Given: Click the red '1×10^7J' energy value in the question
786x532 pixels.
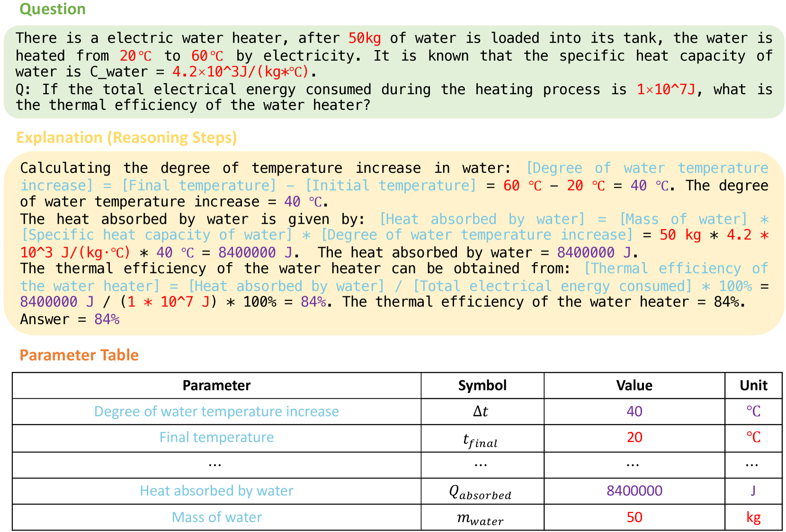Looking at the screenshot, I should [x=666, y=89].
